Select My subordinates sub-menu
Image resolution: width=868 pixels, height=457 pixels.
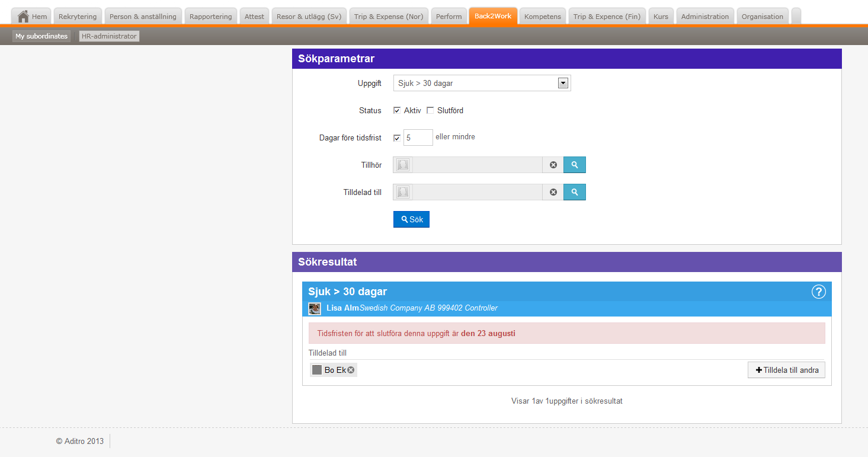point(41,36)
